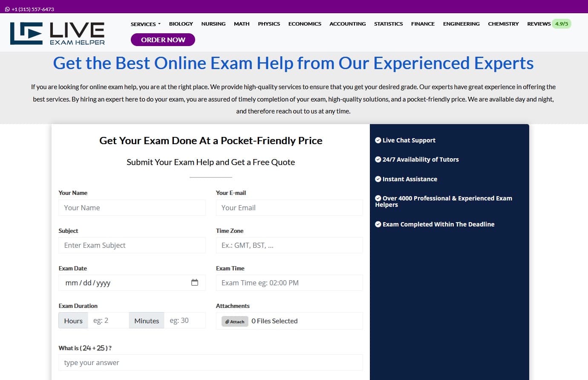Select the Minutes toggle in Exam Duration

[x=146, y=321]
